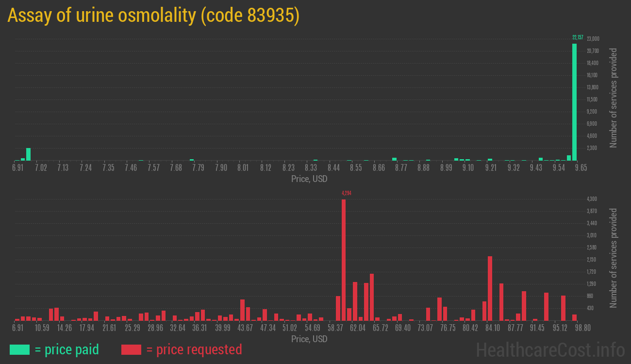Click the tallest green bar labeled 22,157
This screenshot has width=631, height=364.
(x=574, y=102)
